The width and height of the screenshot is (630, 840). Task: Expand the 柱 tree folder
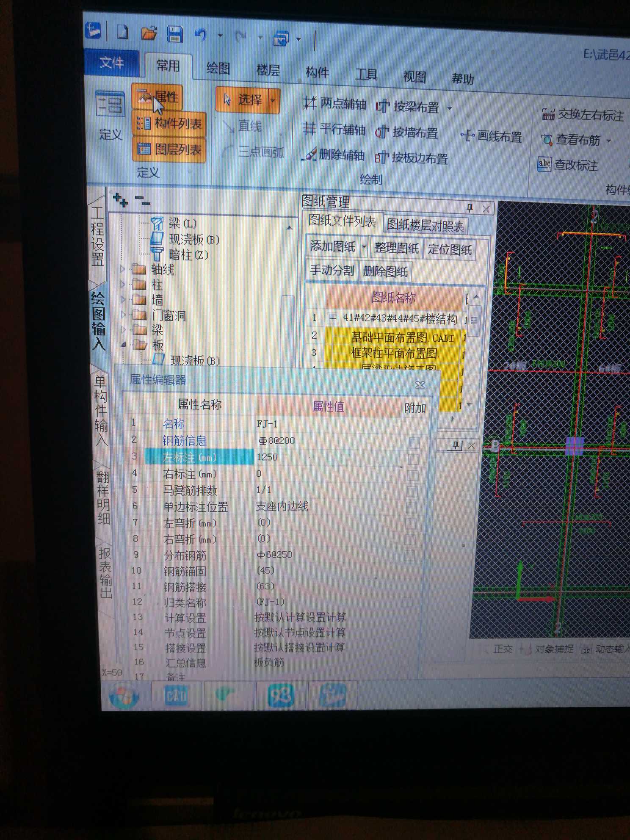click(123, 284)
